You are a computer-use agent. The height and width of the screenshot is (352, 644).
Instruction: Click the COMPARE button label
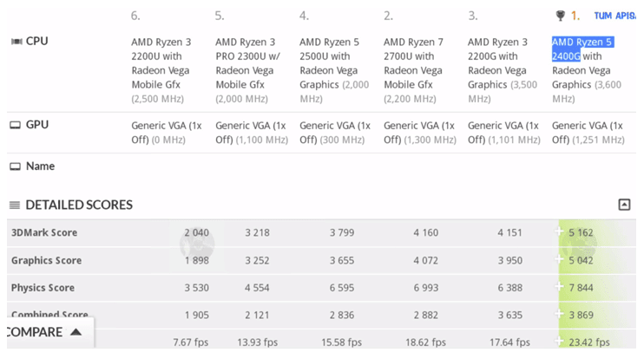click(x=33, y=332)
